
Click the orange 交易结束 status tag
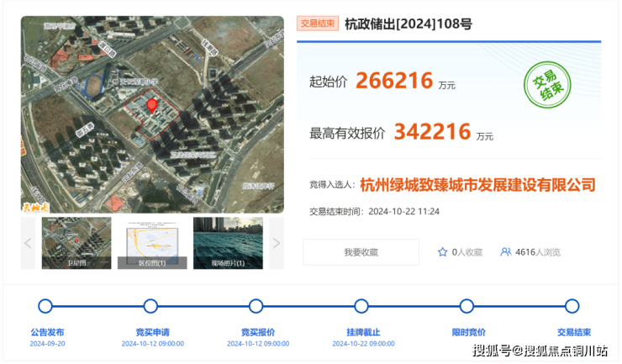point(318,24)
